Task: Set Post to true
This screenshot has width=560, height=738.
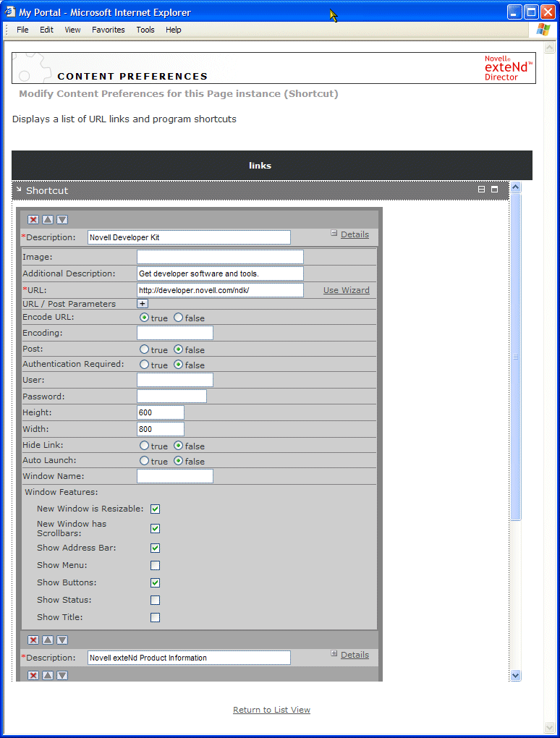Action: 144,349
